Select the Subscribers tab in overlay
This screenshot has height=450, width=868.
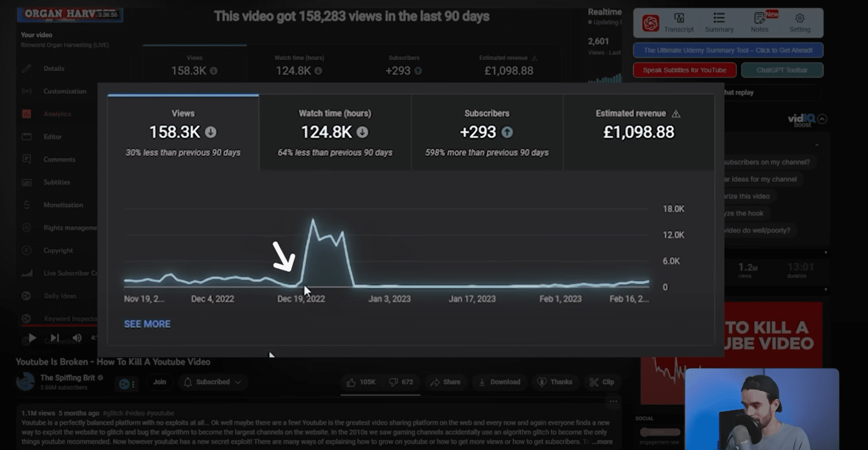[487, 133]
